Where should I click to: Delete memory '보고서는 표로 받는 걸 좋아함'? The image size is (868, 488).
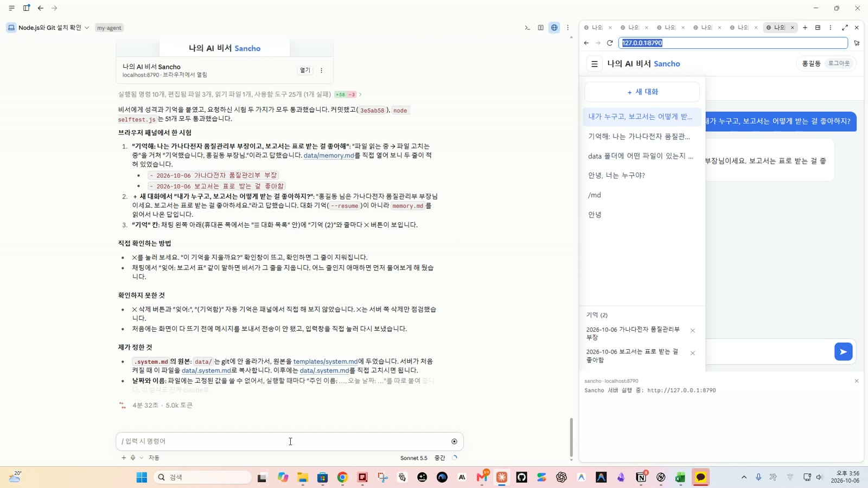(x=693, y=353)
